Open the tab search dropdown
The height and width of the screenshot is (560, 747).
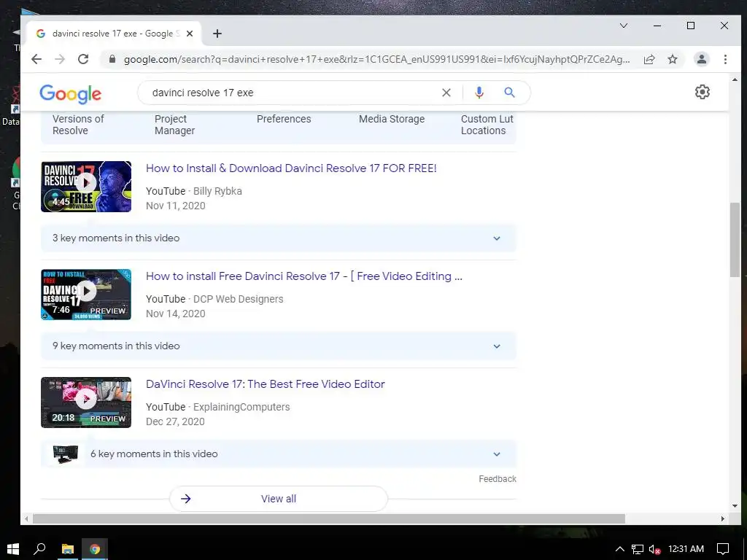(624, 26)
